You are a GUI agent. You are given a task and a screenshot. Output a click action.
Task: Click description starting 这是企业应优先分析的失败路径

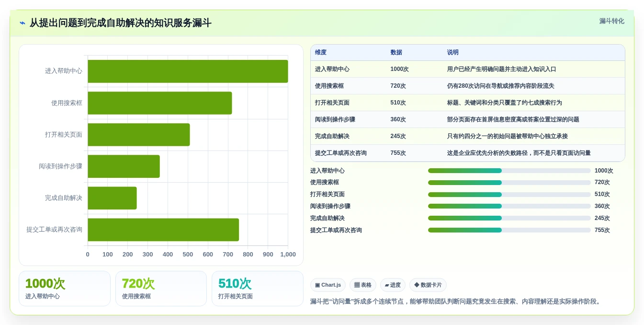(519, 153)
